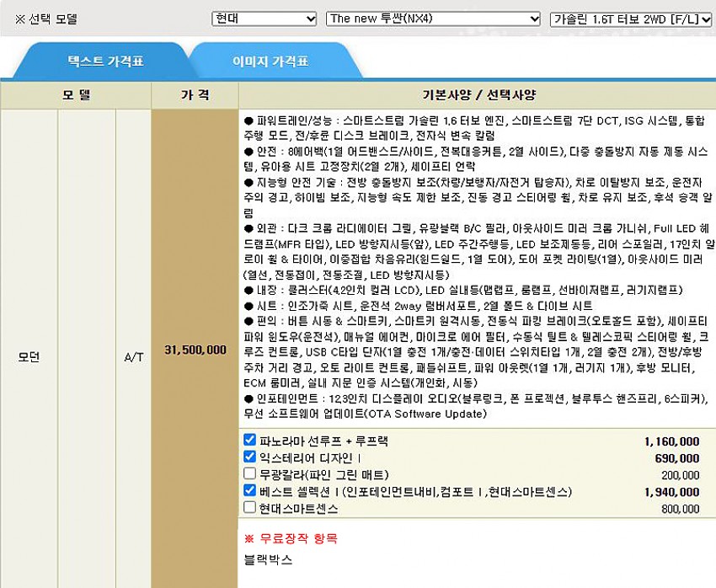This screenshot has height=588, width=716.
Task: Tick the 현대스마트센스 option checkbox
Action: click(x=249, y=507)
